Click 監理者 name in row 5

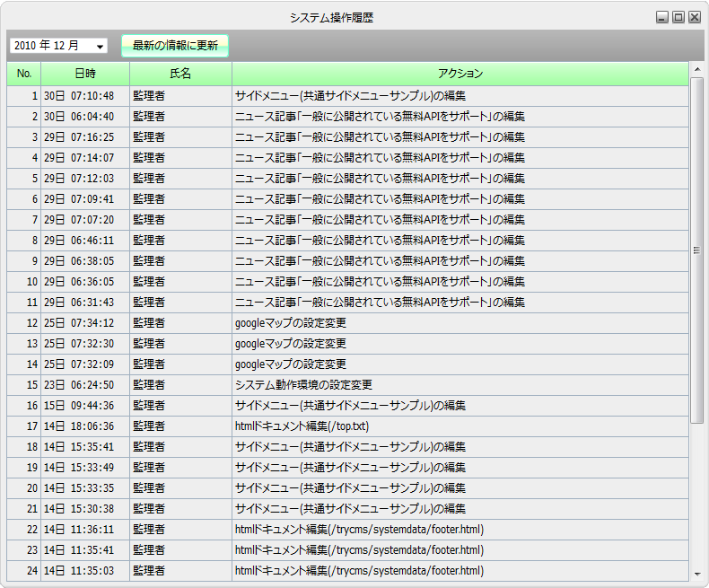[x=149, y=179]
